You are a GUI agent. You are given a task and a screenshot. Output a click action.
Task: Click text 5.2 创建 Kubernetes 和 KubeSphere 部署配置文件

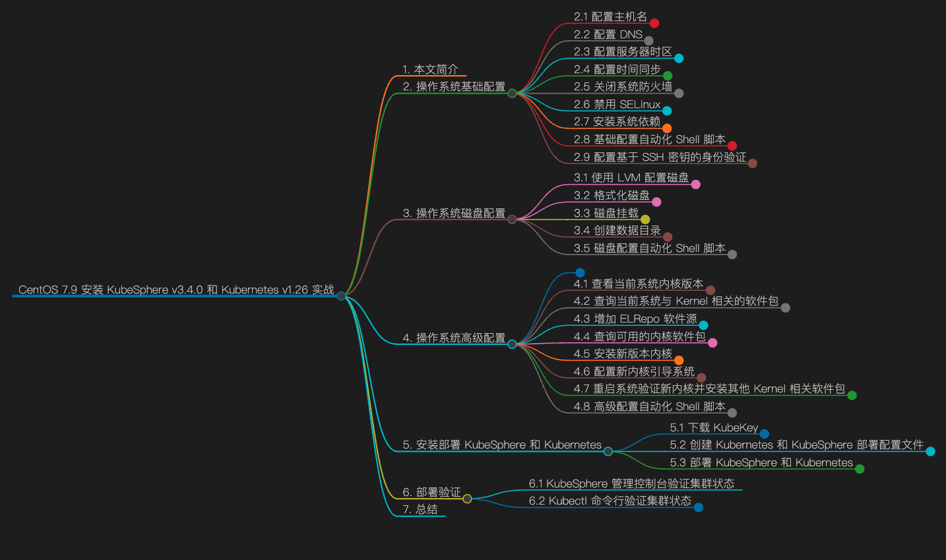797,445
